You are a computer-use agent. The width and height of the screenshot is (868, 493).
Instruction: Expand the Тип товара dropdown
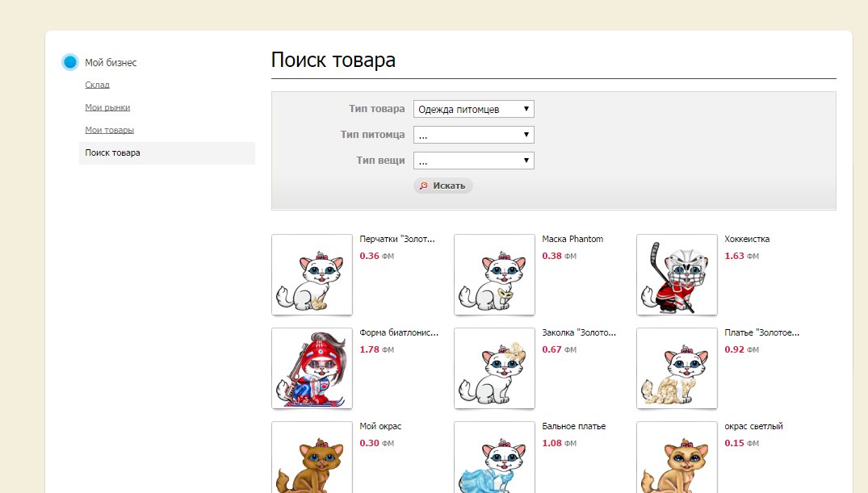pyautogui.click(x=473, y=109)
